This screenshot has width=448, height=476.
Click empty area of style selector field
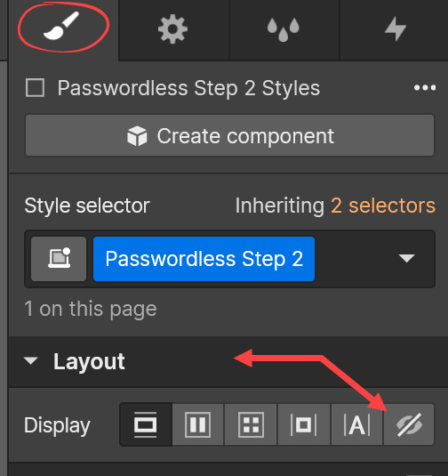pyautogui.click(x=355, y=259)
